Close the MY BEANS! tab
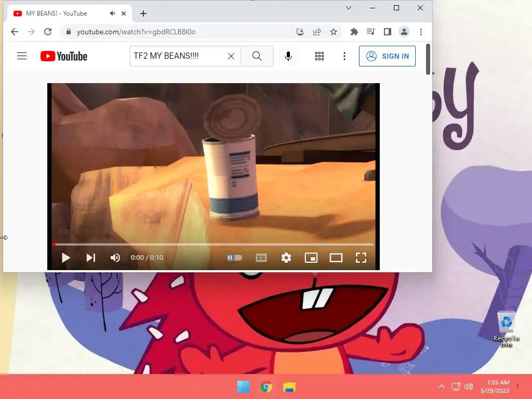 pyautogui.click(x=124, y=14)
